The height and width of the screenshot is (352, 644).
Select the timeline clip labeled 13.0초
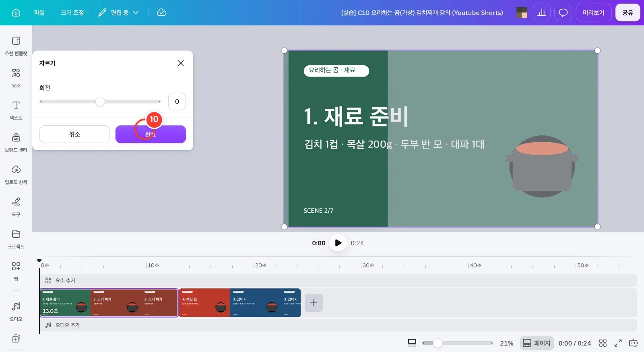tap(109, 303)
